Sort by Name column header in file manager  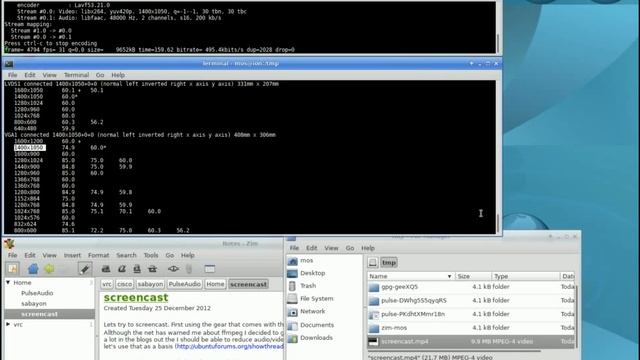click(x=411, y=276)
